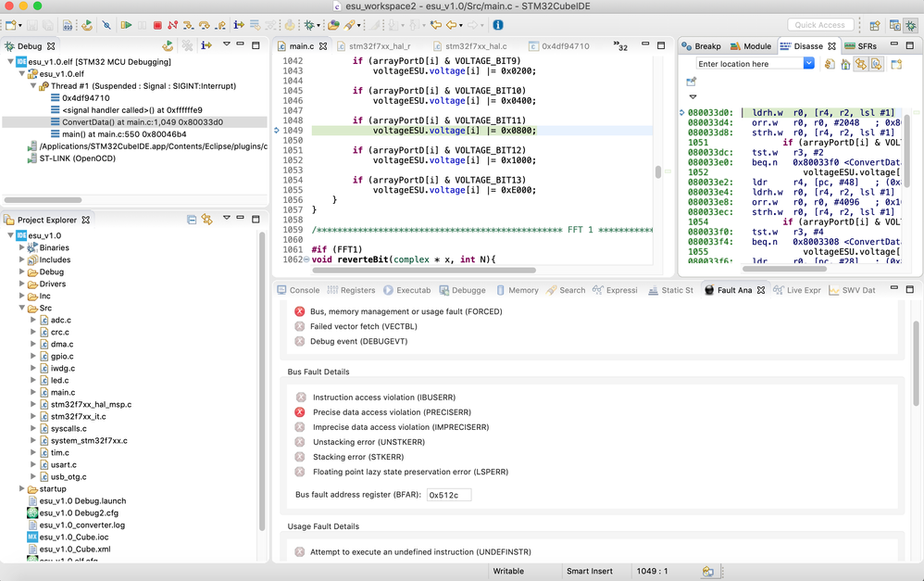
Task: Click the binary 010 build icon
Action: [68, 25]
